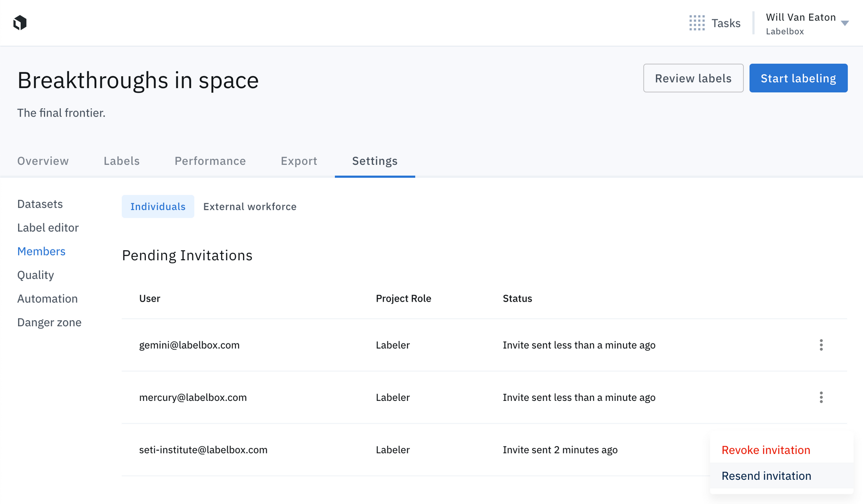Select Members in the settings sidebar

click(x=41, y=251)
